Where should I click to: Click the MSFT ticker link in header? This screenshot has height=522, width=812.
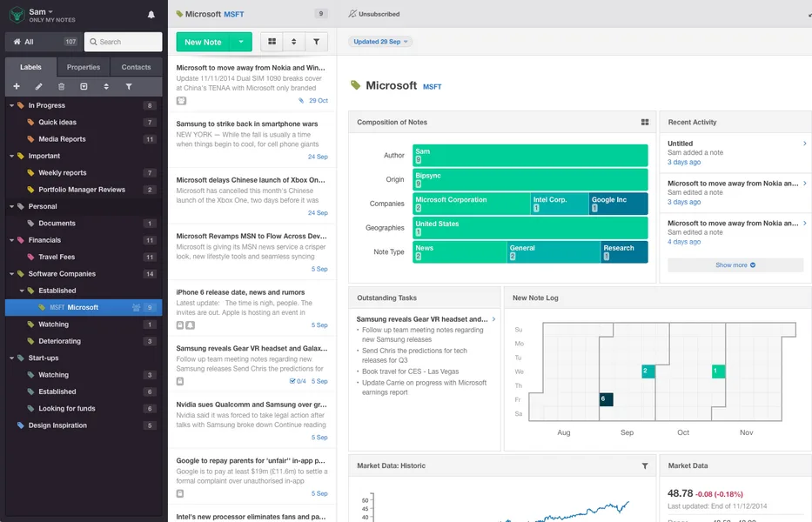pyautogui.click(x=233, y=15)
